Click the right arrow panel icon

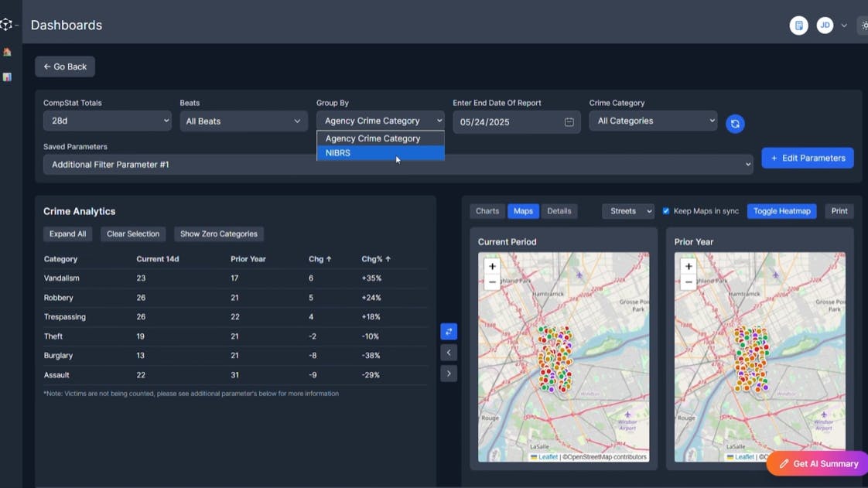(x=449, y=374)
